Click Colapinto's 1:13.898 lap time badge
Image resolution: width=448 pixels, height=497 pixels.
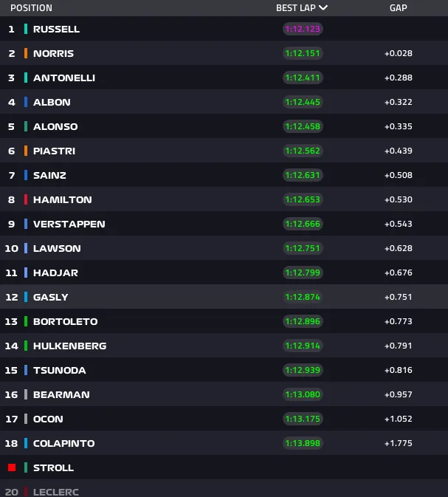pos(303,443)
